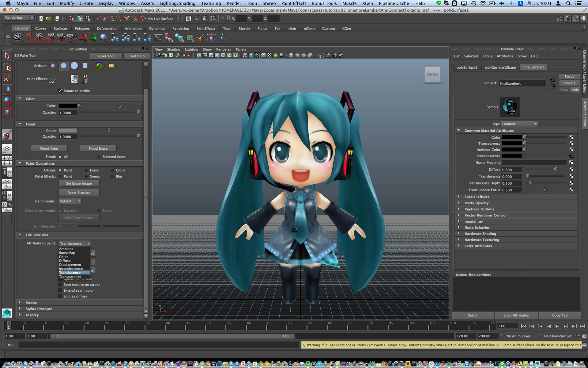Click the Flood Paint button

[x=49, y=148]
